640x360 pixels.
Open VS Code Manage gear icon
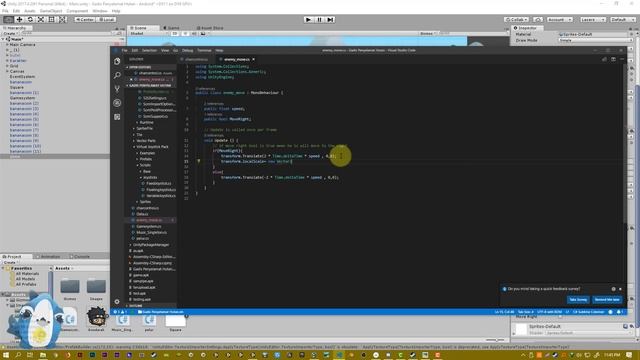pos(117,301)
